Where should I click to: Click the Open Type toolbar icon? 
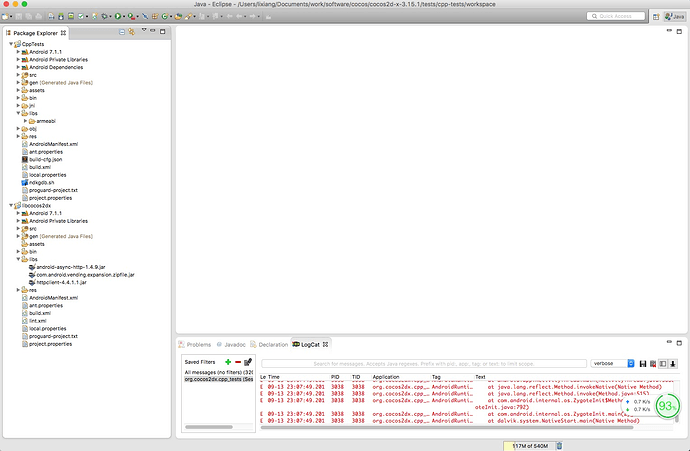[x=178, y=16]
